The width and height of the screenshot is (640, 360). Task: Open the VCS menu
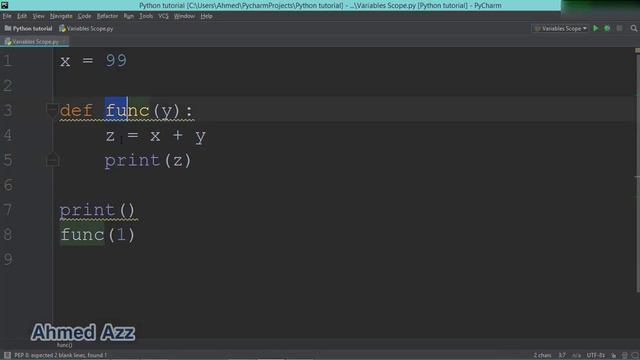163,16
